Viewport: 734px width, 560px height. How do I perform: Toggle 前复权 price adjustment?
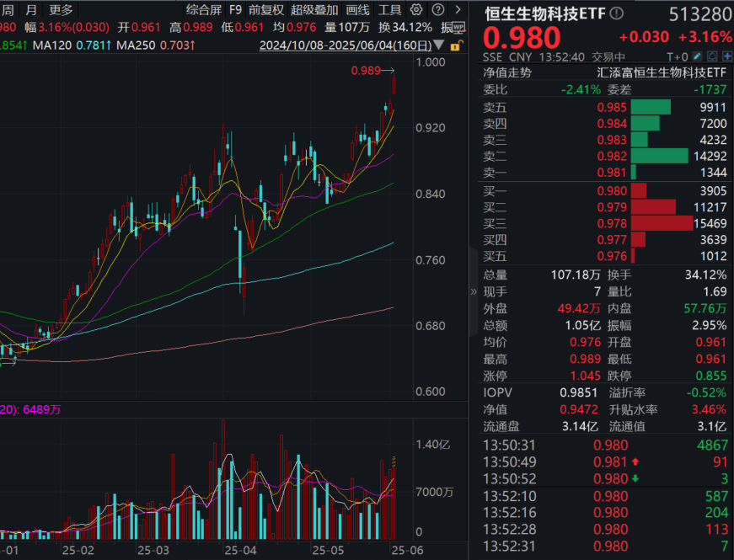(x=266, y=9)
